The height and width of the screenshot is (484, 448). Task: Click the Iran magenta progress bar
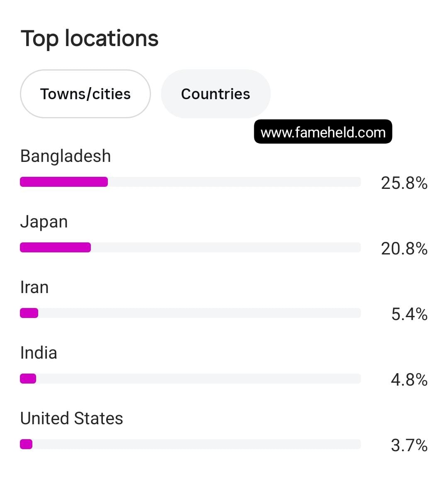(x=29, y=313)
